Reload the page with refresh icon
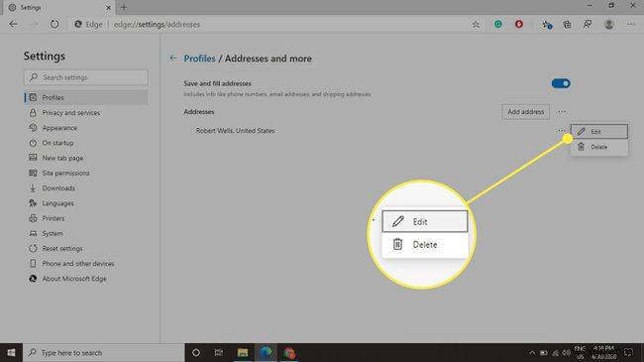 54,24
